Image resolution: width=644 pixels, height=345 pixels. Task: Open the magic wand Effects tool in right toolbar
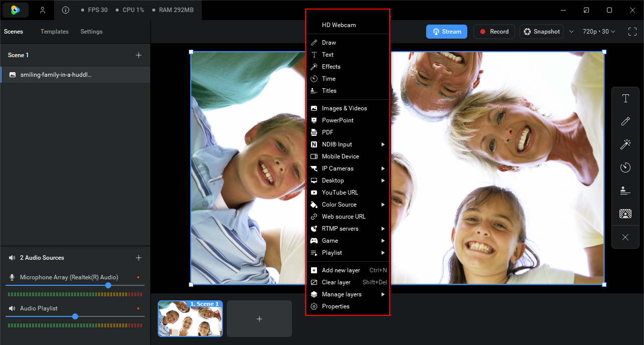coord(625,144)
